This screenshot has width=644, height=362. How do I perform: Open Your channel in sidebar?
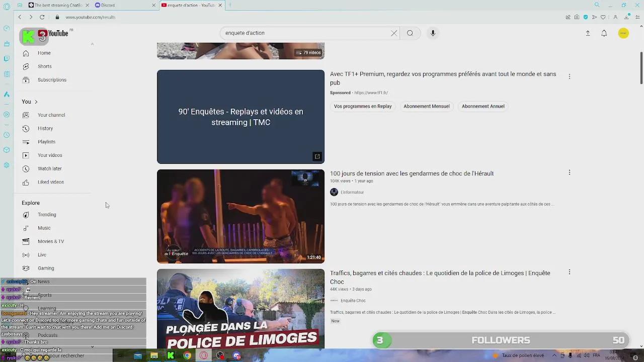point(51,115)
